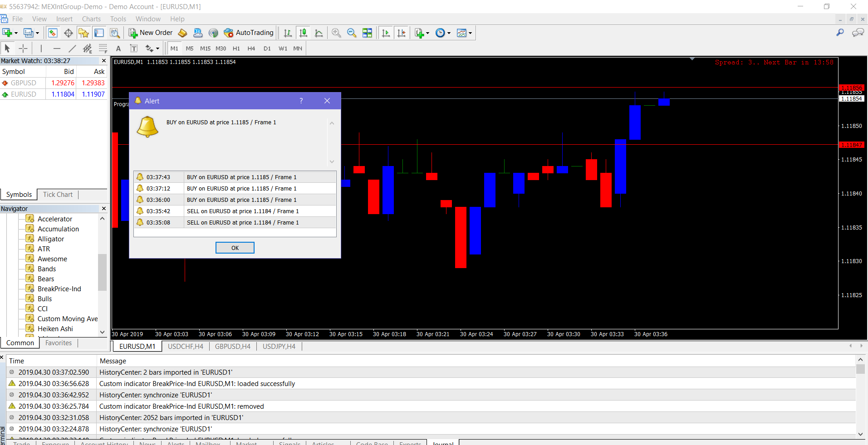Select the draw horizontal line tool
This screenshot has height=445, width=868.
[57, 49]
